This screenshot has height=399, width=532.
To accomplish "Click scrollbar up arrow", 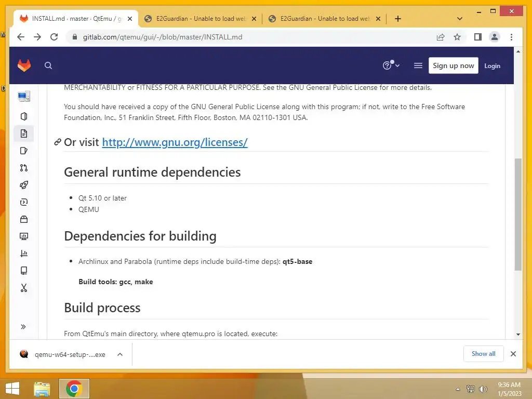I will point(518,51).
